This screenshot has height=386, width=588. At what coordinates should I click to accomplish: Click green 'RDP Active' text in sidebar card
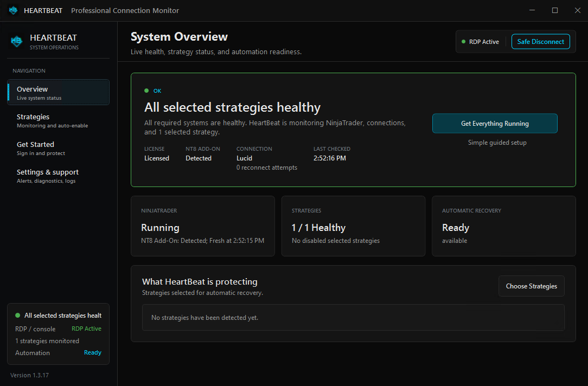(x=86, y=329)
